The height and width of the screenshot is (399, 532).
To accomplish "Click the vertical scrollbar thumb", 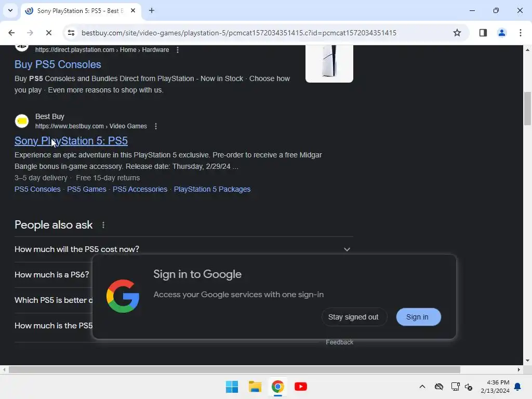I will (527, 109).
